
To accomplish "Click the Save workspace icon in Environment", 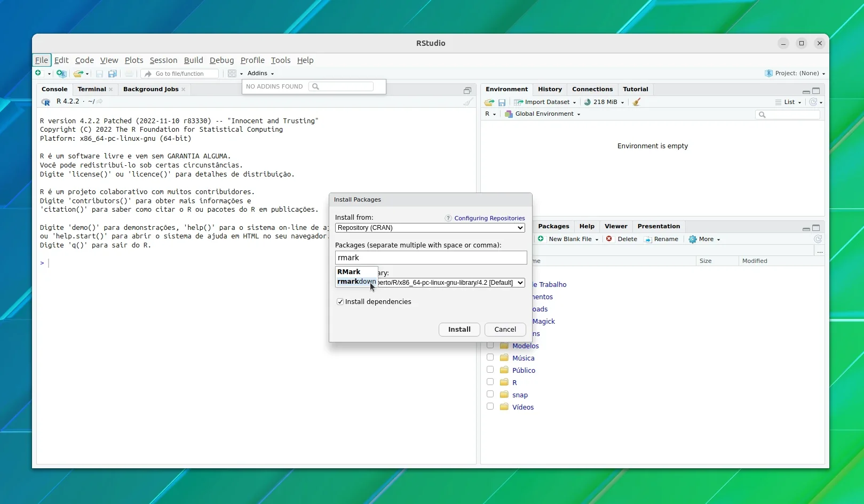I will [x=502, y=102].
